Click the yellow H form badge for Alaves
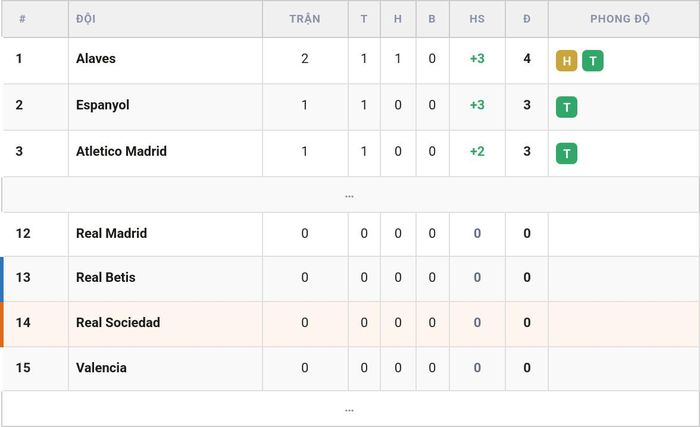 pyautogui.click(x=567, y=61)
